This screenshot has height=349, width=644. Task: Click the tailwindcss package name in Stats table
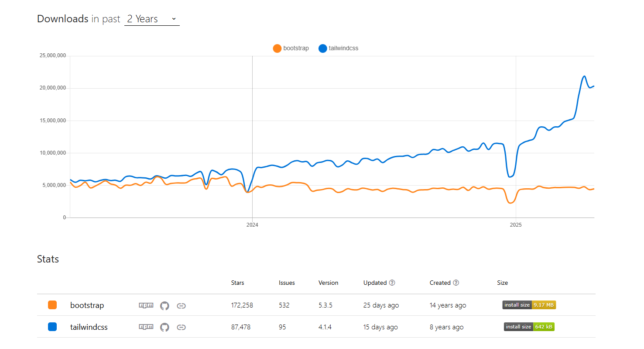[x=89, y=327]
